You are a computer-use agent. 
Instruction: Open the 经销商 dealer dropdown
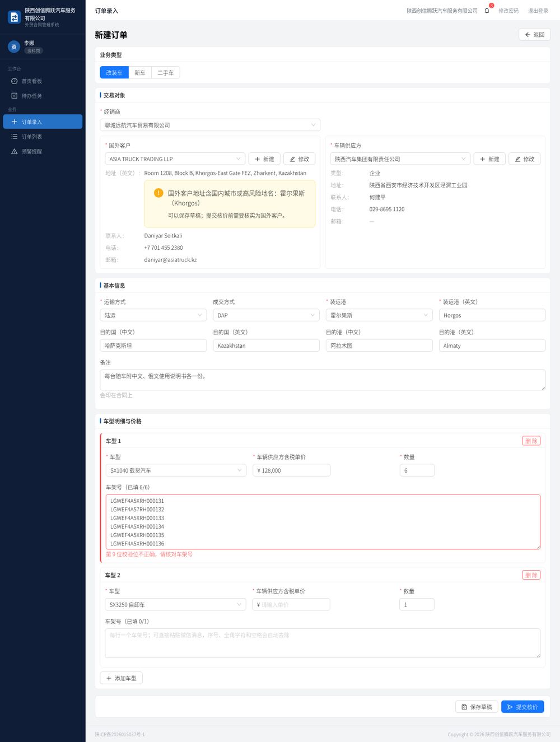point(210,125)
